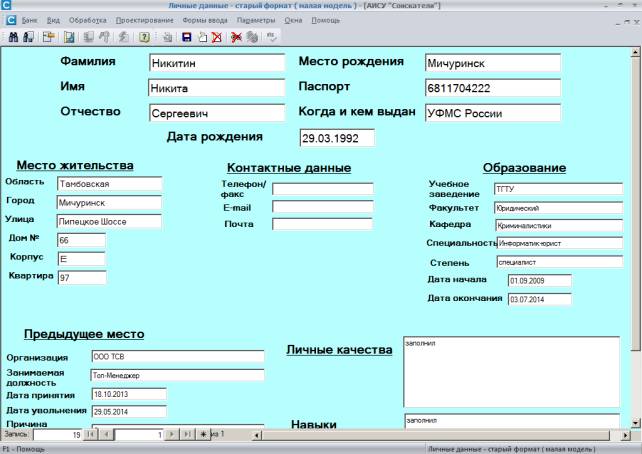Image resolution: width=642 pixels, height=454 pixels.
Task: Open the Параметры menu
Action: point(257,20)
